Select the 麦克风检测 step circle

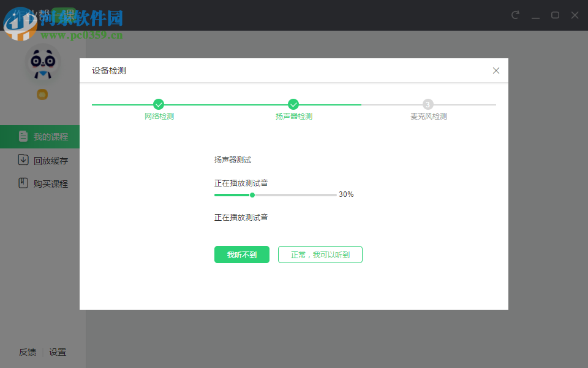coord(428,104)
